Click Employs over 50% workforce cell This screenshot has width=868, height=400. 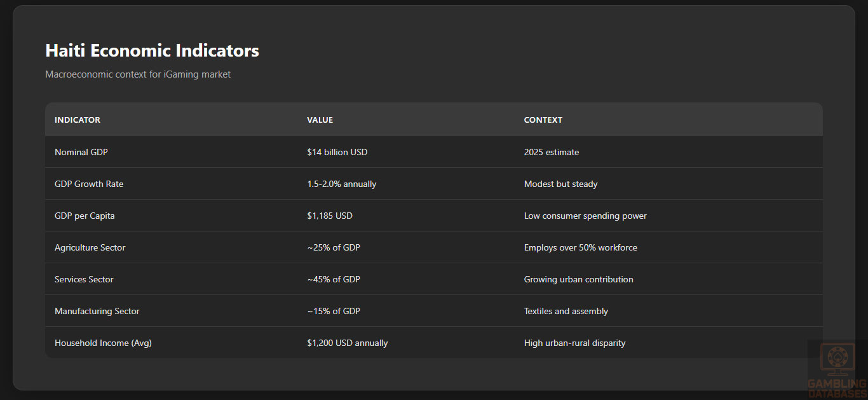[x=580, y=248]
